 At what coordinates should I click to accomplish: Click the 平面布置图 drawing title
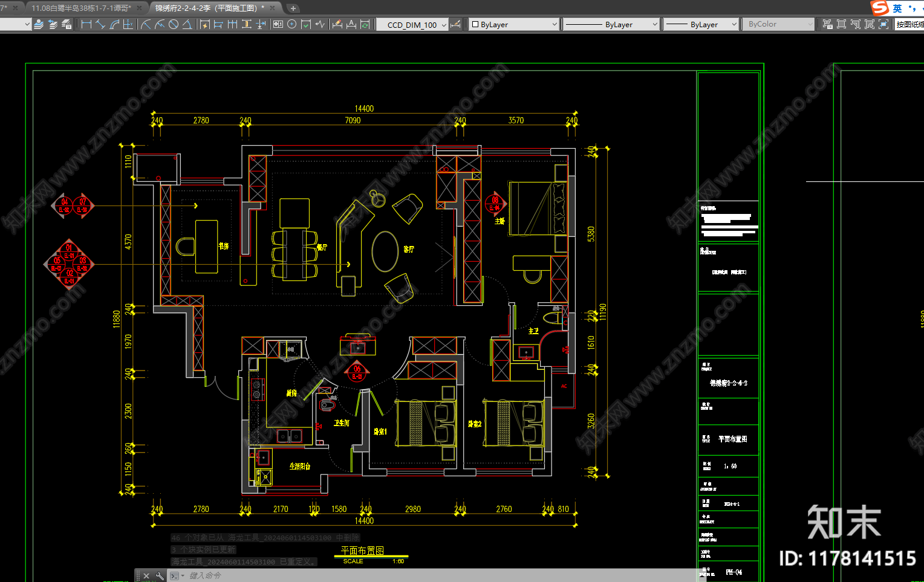(x=362, y=551)
